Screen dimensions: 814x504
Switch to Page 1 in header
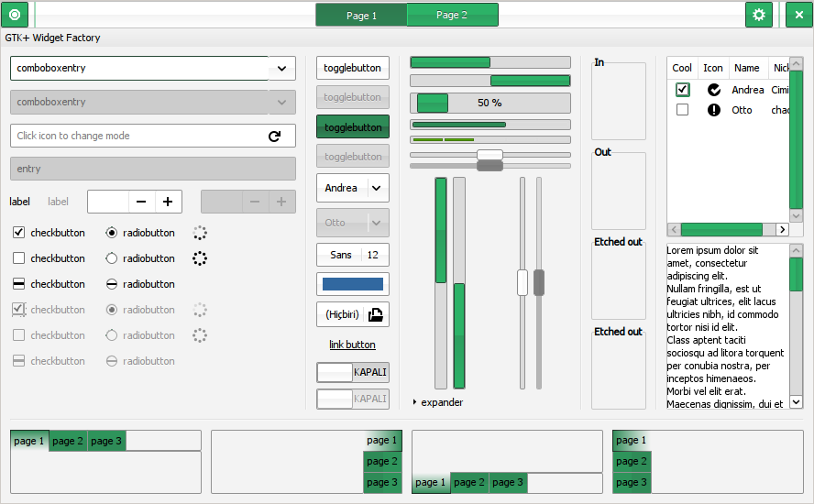(x=361, y=15)
